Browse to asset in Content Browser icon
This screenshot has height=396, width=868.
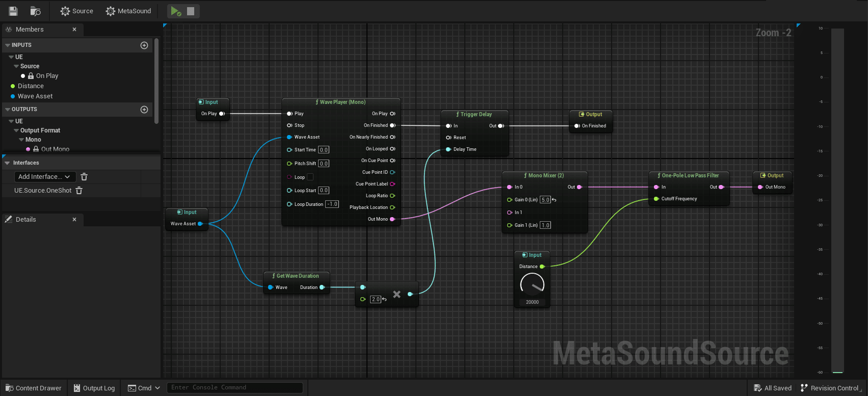(35, 11)
